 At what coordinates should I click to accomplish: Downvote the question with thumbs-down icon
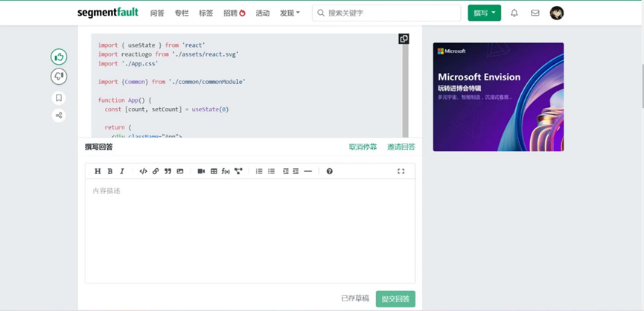59,77
